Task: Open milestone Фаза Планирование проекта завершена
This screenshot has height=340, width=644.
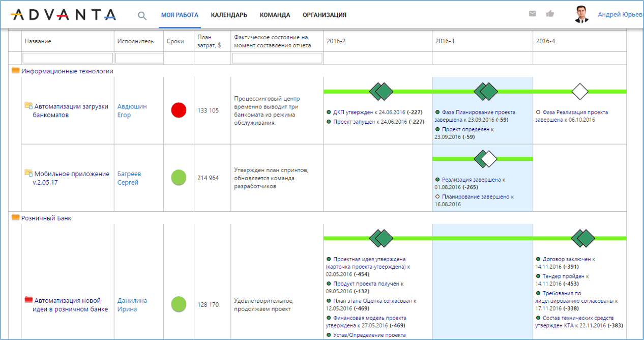Action: coord(475,116)
